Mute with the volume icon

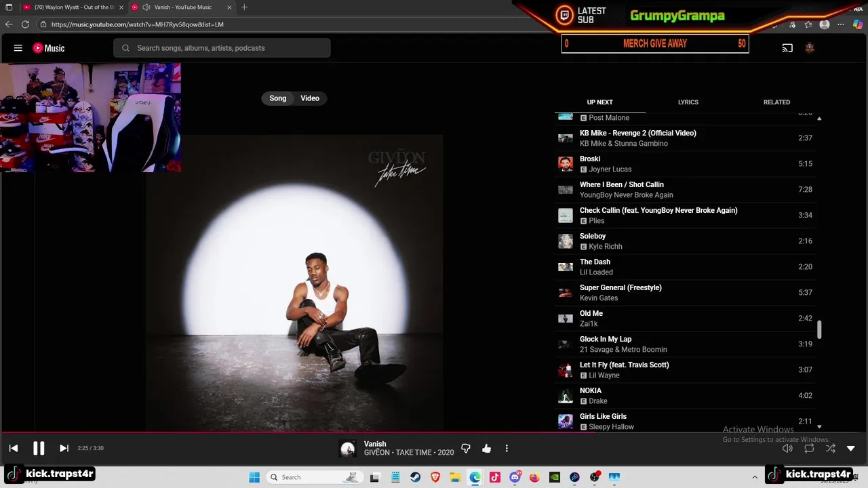(x=787, y=448)
